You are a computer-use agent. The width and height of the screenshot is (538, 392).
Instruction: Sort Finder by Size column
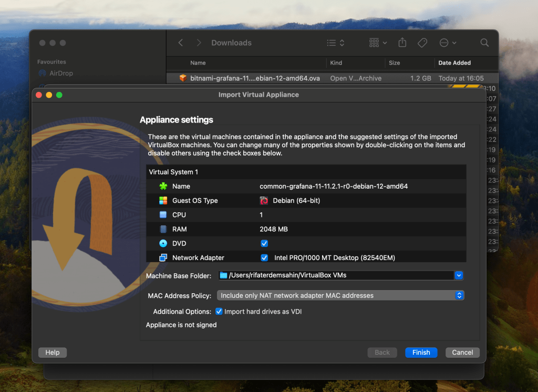(x=394, y=63)
